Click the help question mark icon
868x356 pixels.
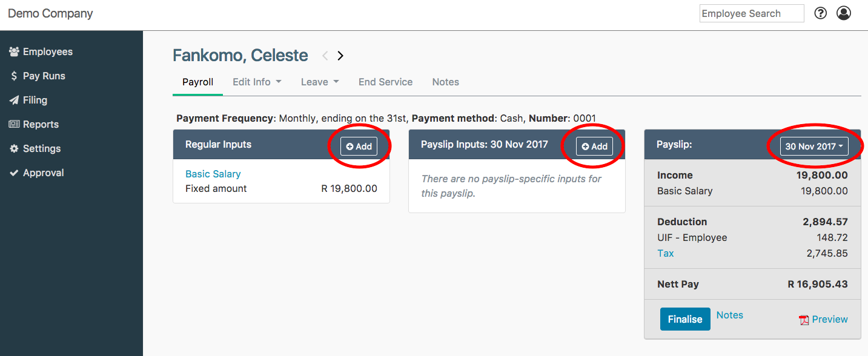(820, 13)
